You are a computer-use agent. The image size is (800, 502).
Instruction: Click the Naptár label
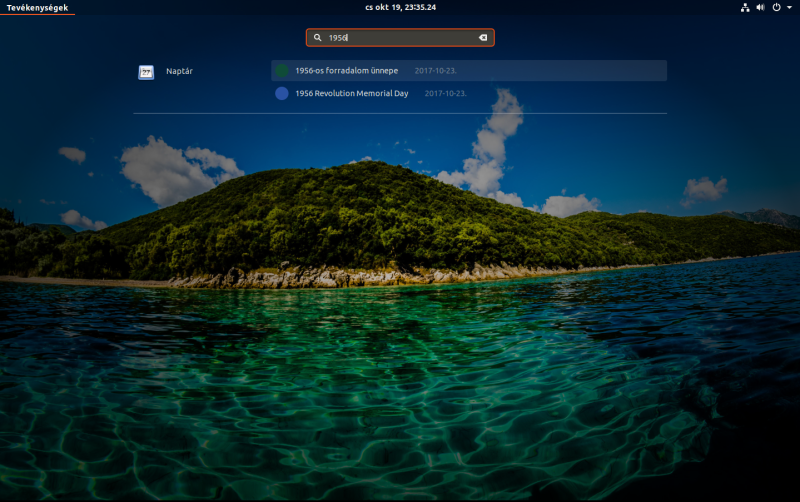coord(179,71)
